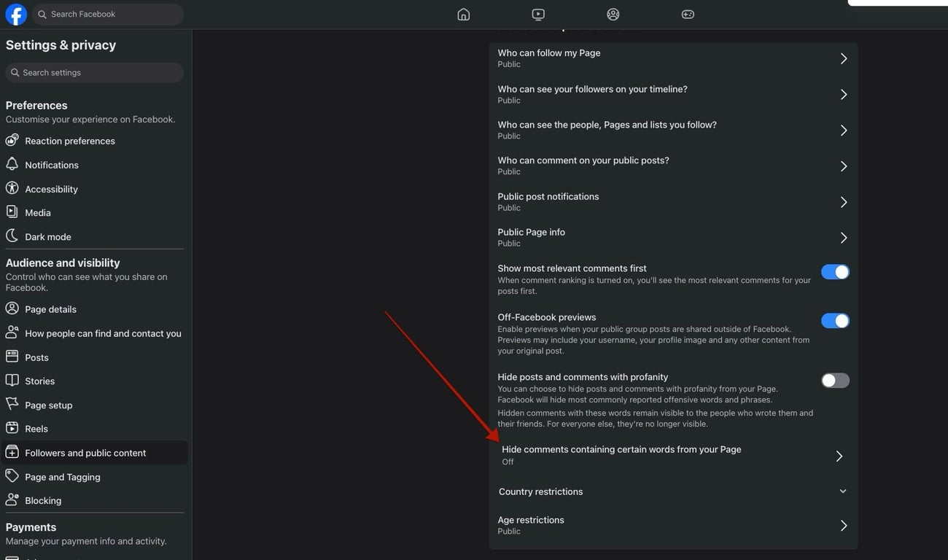Image resolution: width=948 pixels, height=560 pixels.
Task: Open Page setup settings
Action: click(x=95, y=405)
